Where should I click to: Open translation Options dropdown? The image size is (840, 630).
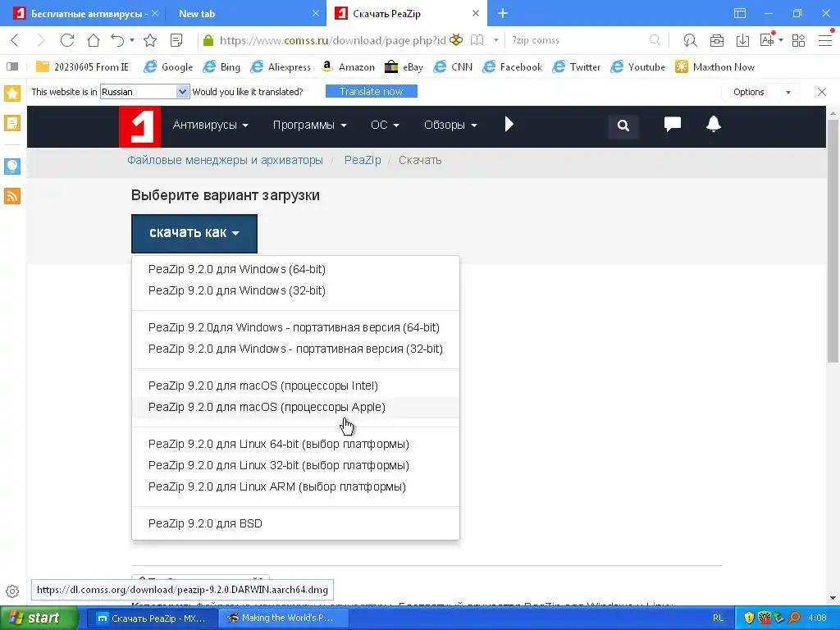point(762,92)
